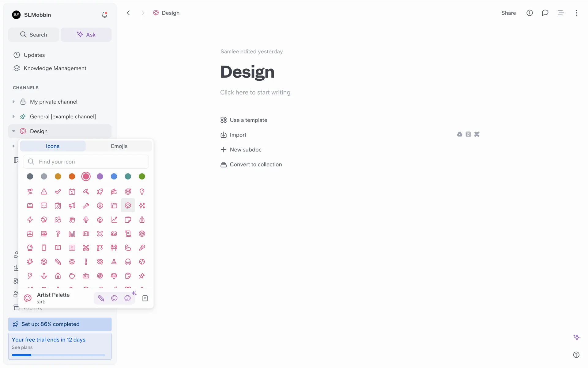Focus the Find your icon field
The width and height of the screenshot is (588, 368).
point(92,162)
